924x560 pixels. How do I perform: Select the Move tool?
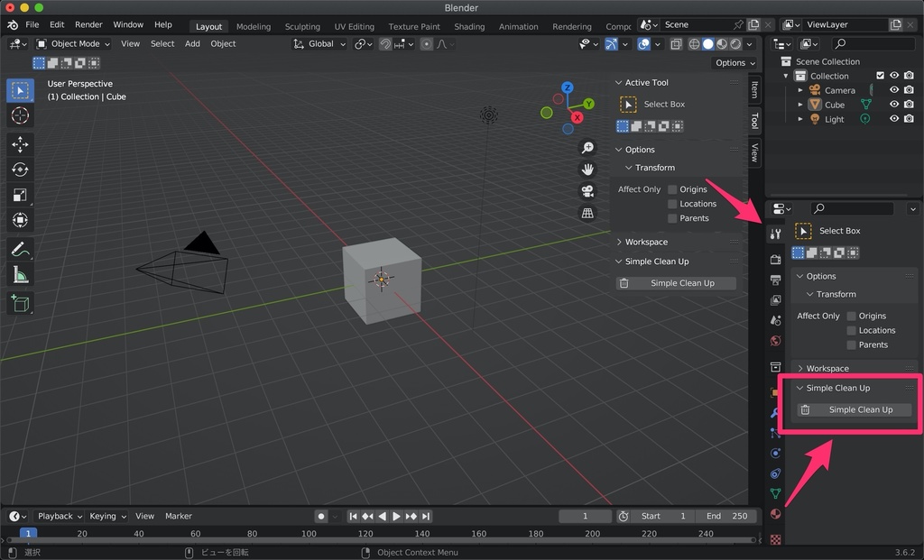point(21,144)
